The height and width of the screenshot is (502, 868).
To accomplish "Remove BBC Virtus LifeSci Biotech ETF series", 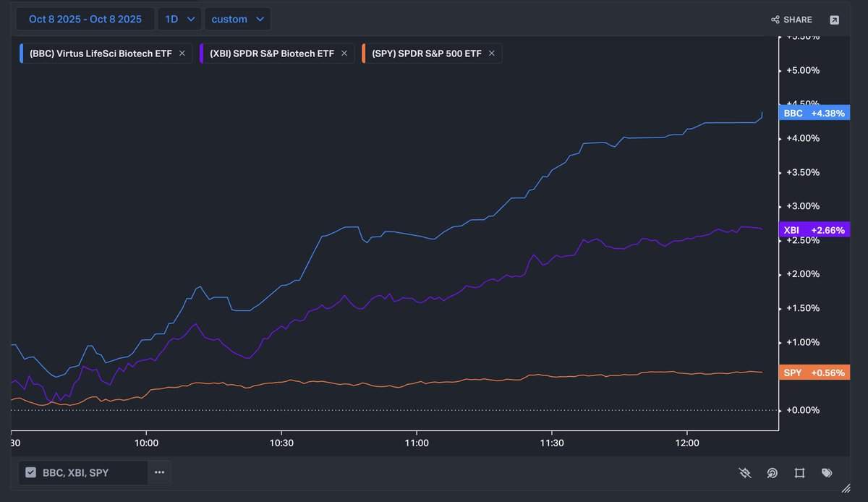I will [x=182, y=53].
